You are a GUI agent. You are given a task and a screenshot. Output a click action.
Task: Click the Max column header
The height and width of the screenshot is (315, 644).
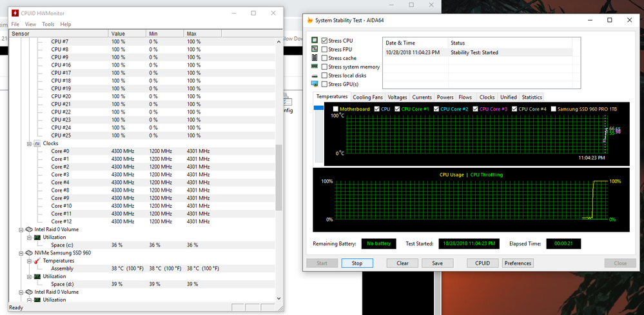tap(202, 34)
